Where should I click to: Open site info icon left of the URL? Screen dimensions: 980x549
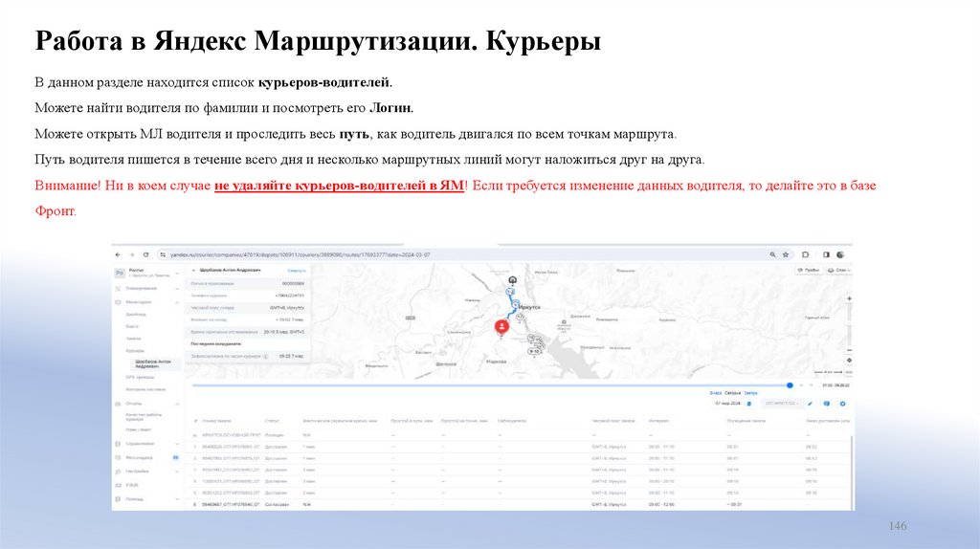coord(163,254)
